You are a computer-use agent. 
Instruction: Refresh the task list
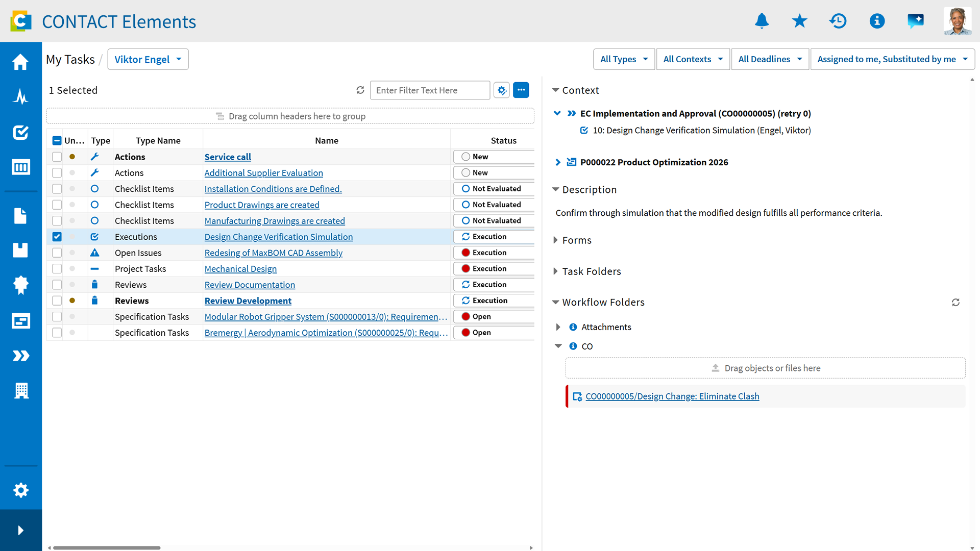[x=360, y=90]
